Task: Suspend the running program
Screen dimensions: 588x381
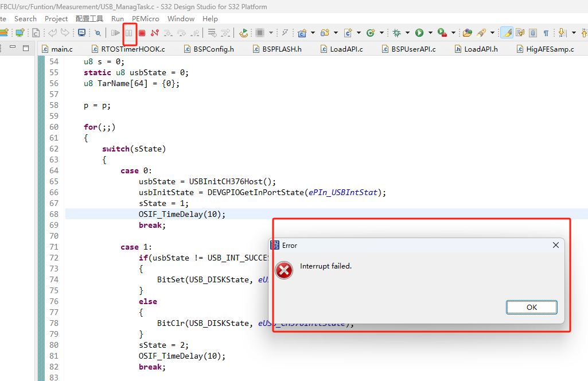Action: tap(129, 33)
